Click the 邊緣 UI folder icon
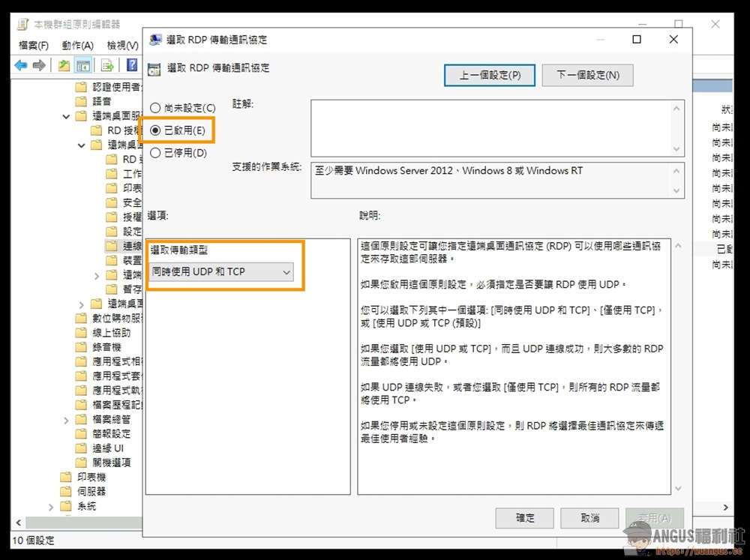 (x=81, y=448)
